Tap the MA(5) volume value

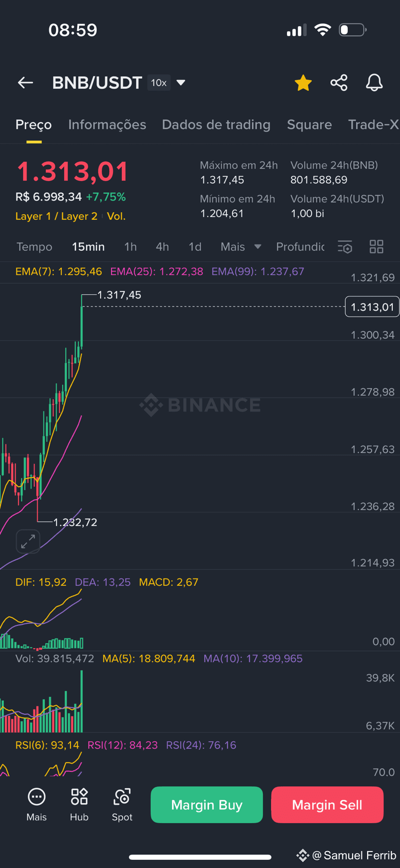tap(149, 659)
